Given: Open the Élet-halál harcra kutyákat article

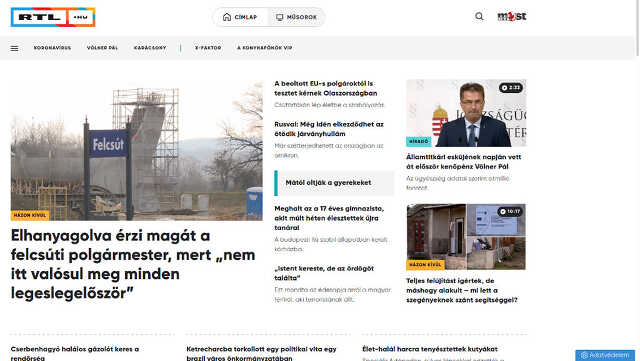Looking at the screenshot, I should pos(430,349).
